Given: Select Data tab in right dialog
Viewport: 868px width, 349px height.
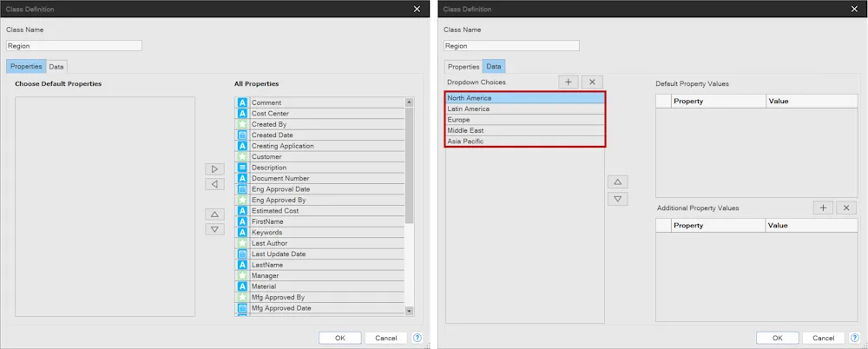Looking at the screenshot, I should [x=494, y=67].
